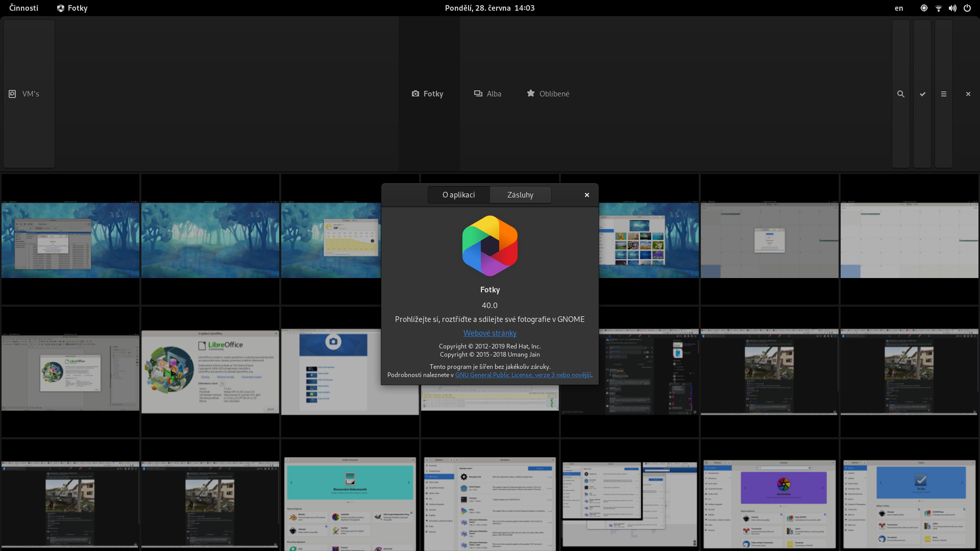980x551 pixels.
Task: Open the calendar with dialog screenshot thumbnail
Action: (x=770, y=240)
